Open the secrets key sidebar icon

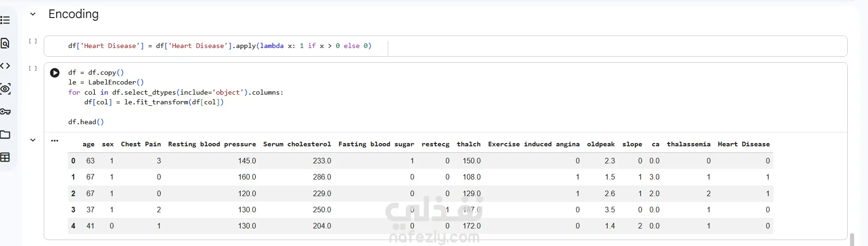(x=5, y=112)
